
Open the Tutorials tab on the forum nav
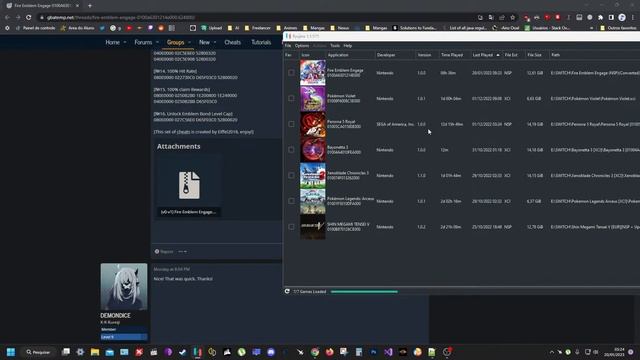[261, 42]
